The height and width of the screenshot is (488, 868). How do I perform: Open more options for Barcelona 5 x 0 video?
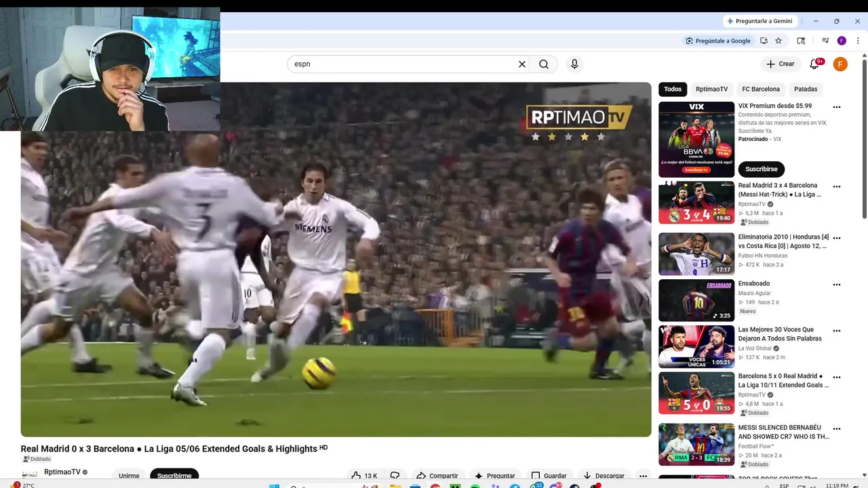point(837,377)
